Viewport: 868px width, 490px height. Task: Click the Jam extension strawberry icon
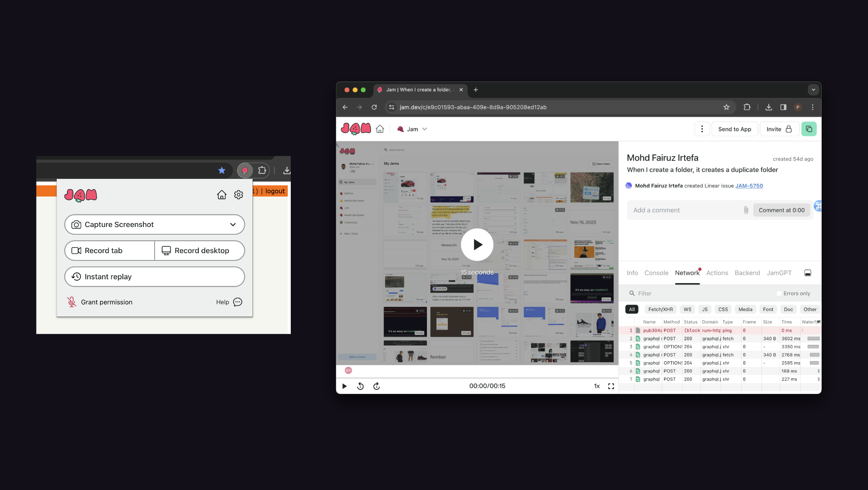click(x=245, y=170)
